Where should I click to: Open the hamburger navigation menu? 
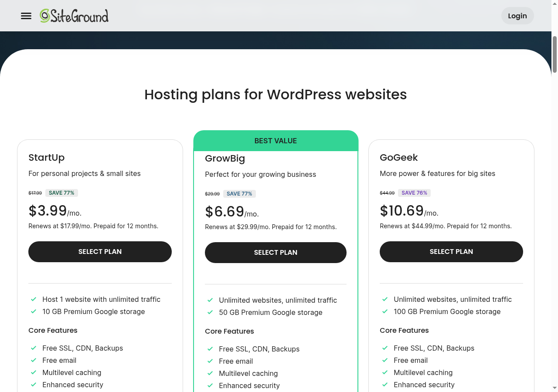point(26,16)
